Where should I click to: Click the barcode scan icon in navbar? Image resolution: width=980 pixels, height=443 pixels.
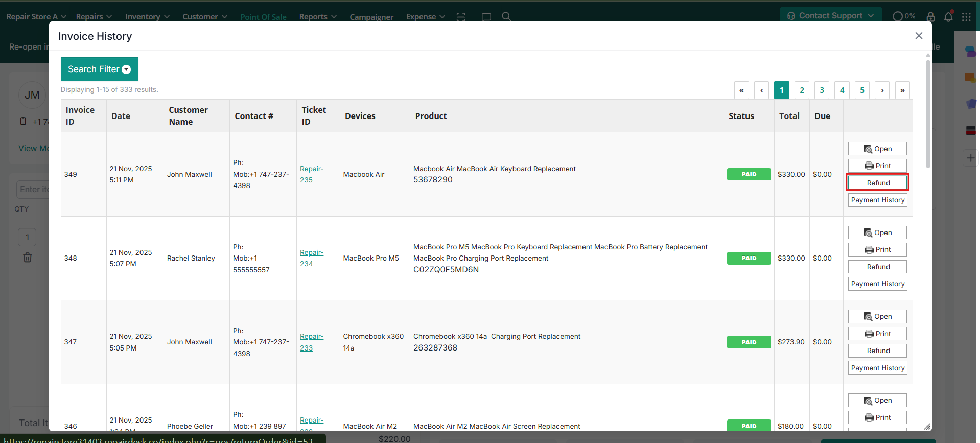pos(461,16)
